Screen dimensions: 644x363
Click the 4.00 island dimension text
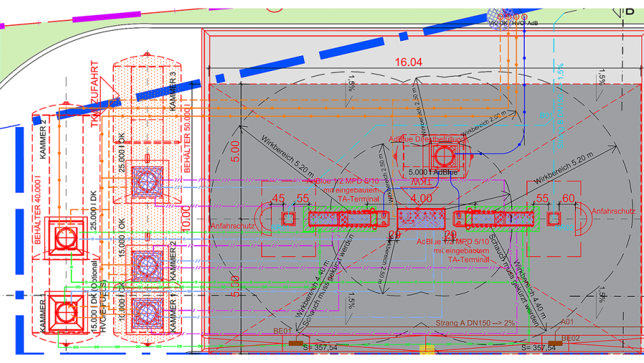[x=421, y=199]
